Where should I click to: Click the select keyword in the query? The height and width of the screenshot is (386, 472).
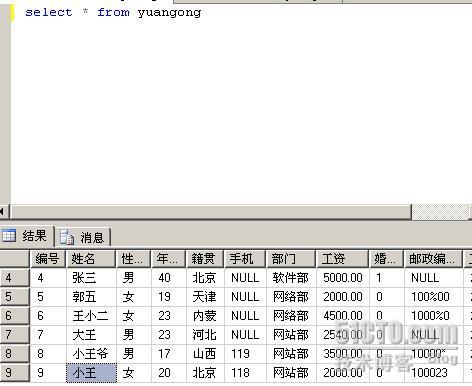(49, 12)
